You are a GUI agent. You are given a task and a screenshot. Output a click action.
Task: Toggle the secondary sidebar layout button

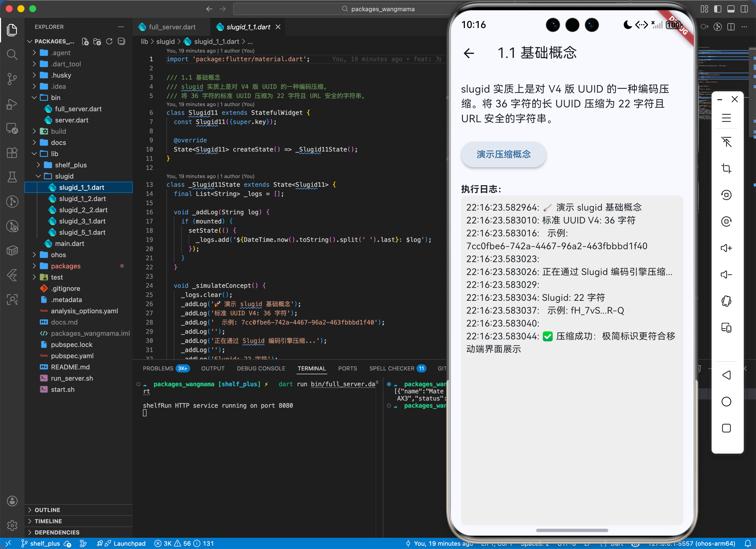[x=744, y=9]
